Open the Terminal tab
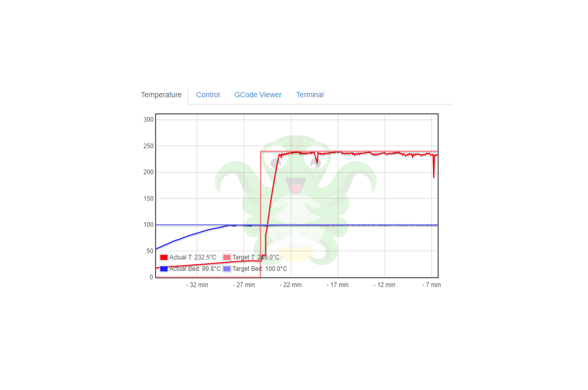Image resolution: width=588 pixels, height=390 pixels. (310, 95)
